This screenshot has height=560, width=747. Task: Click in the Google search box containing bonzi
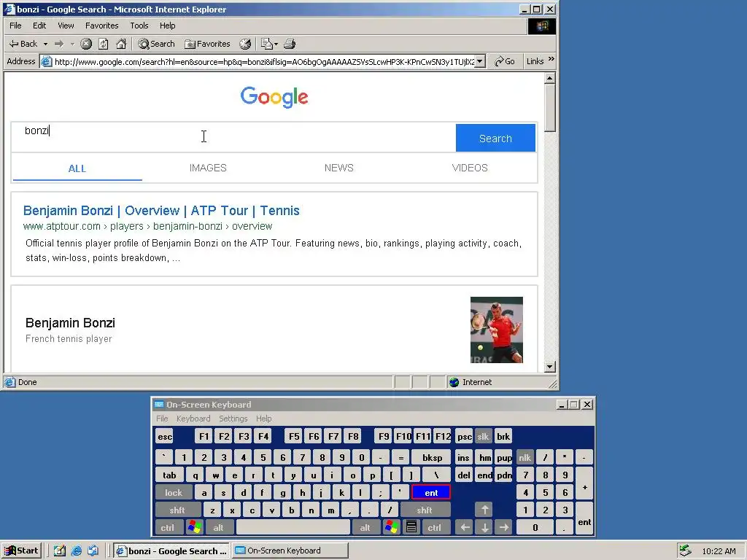tap(233, 137)
